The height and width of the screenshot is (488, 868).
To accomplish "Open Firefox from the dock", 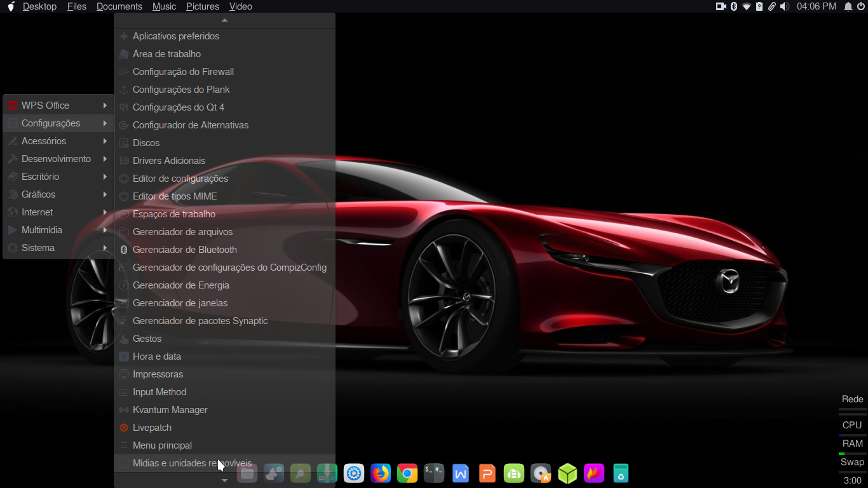I will coord(381,473).
